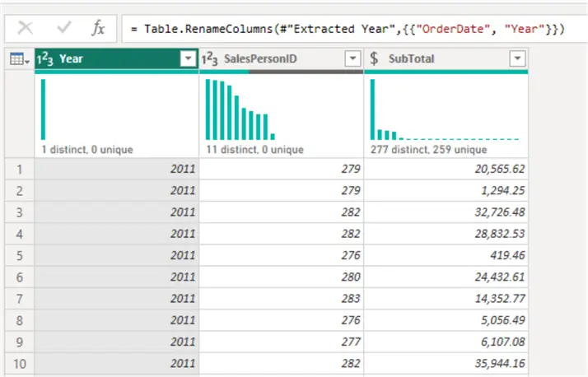The width and height of the screenshot is (588, 377).
Task: Select row number 8
Action: pyautogui.click(x=20, y=320)
